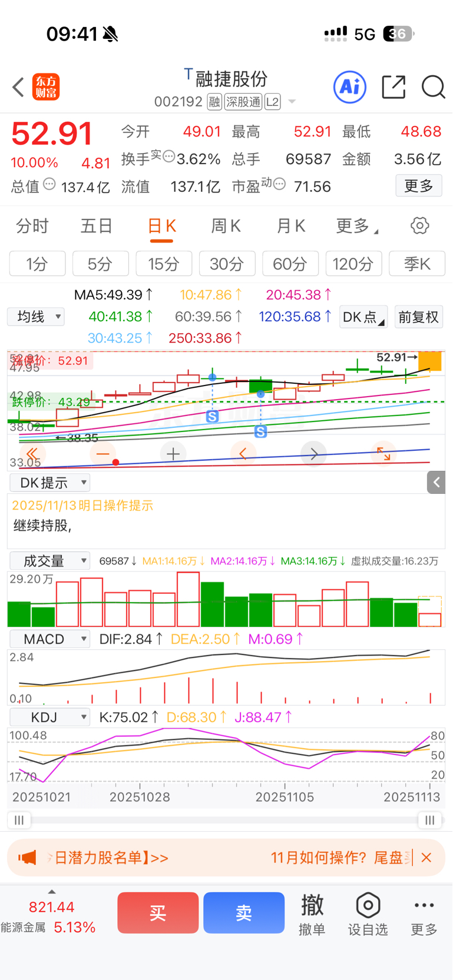Tap the info icon beside 换手

click(168, 157)
